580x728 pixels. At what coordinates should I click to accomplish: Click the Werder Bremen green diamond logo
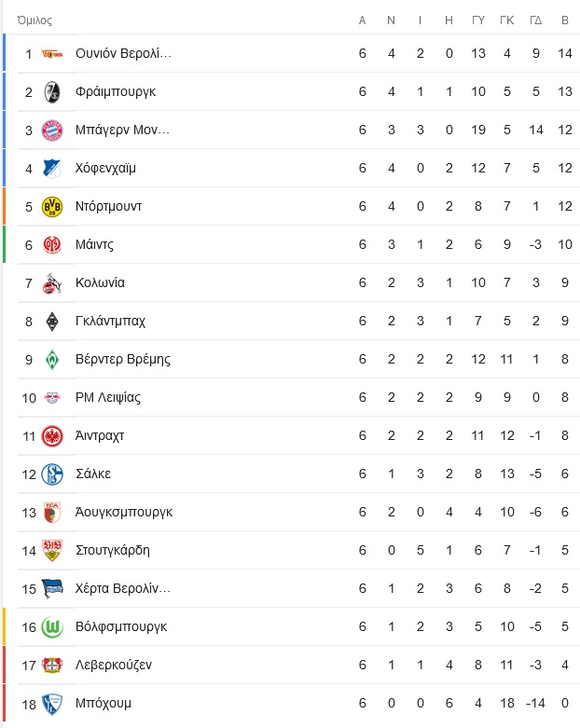(52, 360)
